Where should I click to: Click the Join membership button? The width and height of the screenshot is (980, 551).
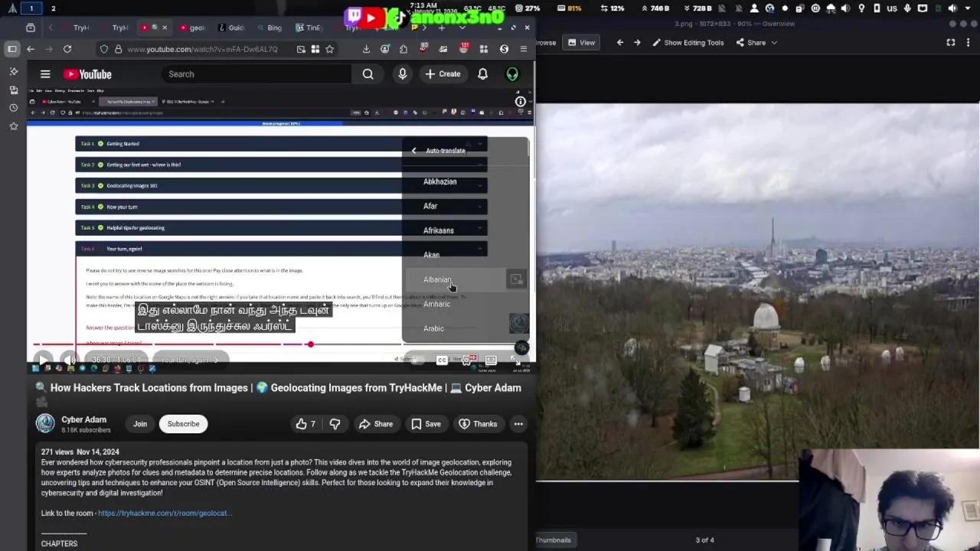point(140,424)
